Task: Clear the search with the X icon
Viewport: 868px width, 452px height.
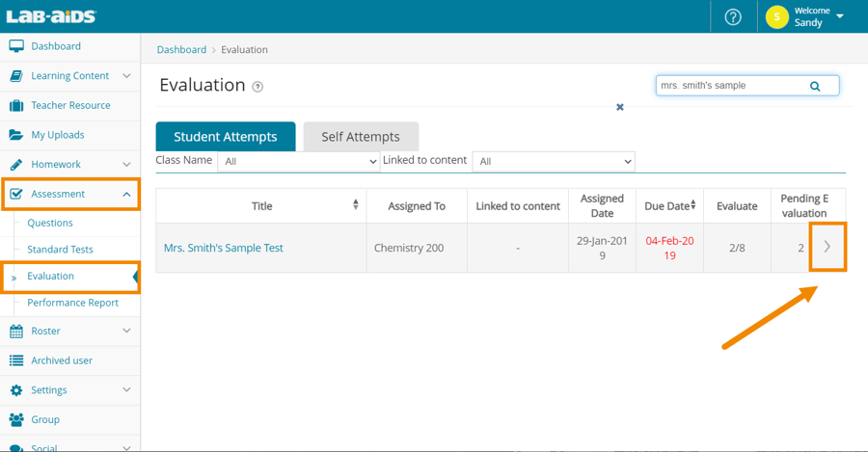Action: (x=620, y=107)
